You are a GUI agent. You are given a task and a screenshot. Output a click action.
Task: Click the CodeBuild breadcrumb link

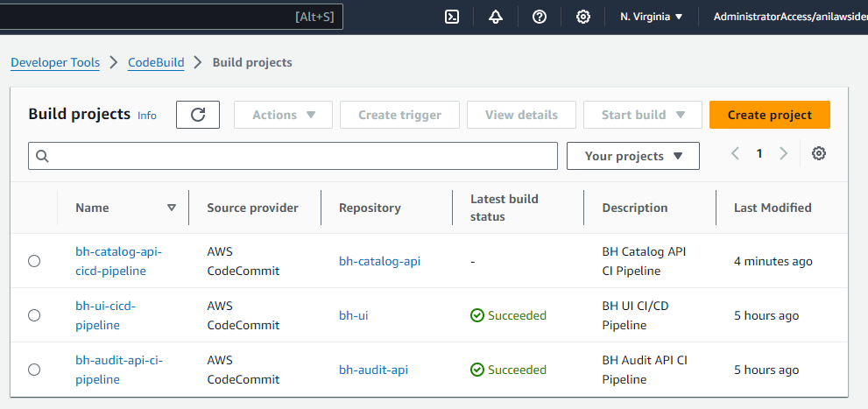tap(156, 62)
